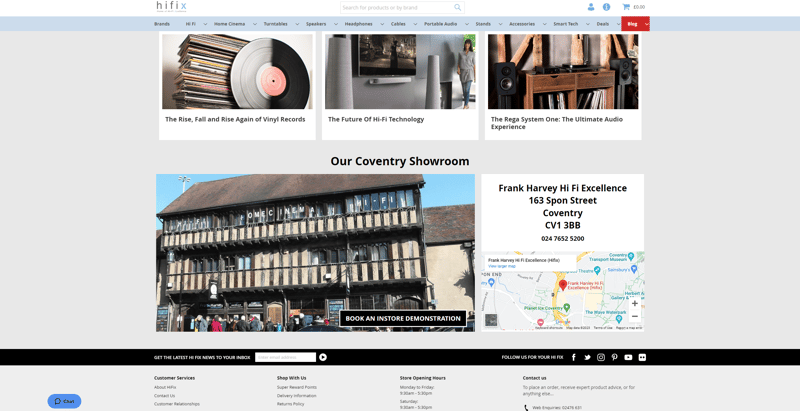This screenshot has width=800, height=411.
Task: Click map Keyboard shortcuts link
Action: click(x=549, y=328)
